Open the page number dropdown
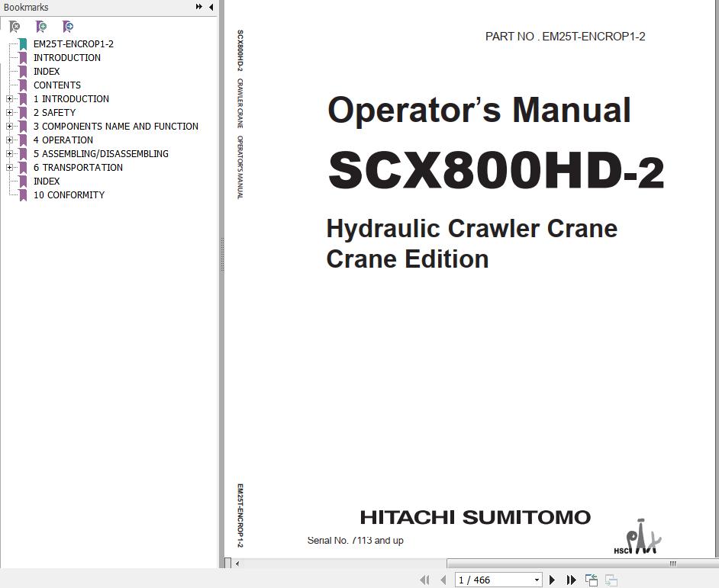This screenshot has height=588, width=719. tap(537, 580)
